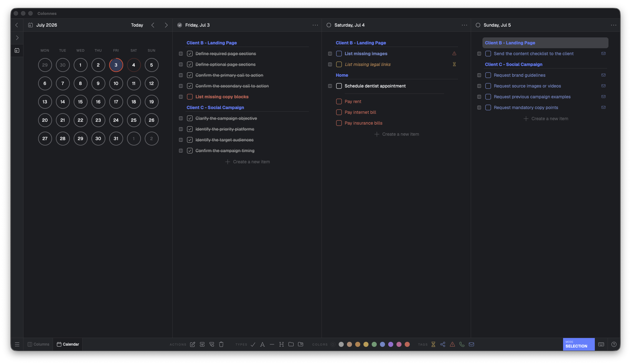The image size is (631, 364).
Task: Click warning icon on List missing images
Action: click(454, 54)
